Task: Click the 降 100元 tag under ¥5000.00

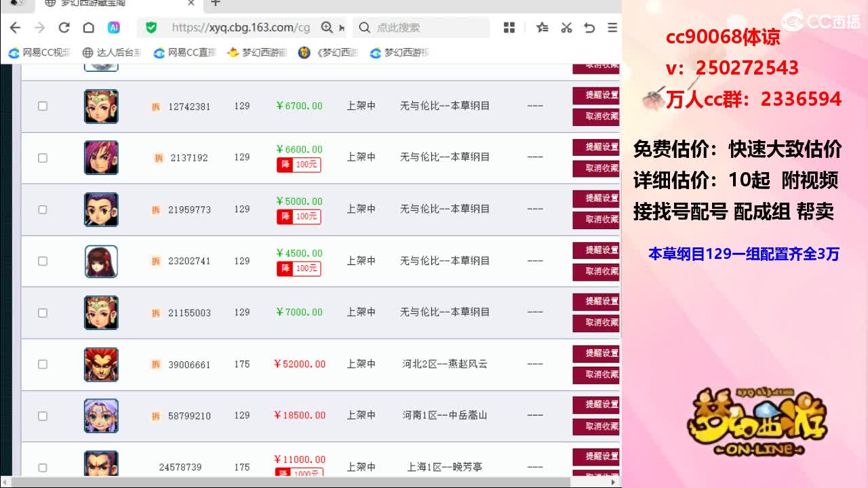Action: point(298,217)
